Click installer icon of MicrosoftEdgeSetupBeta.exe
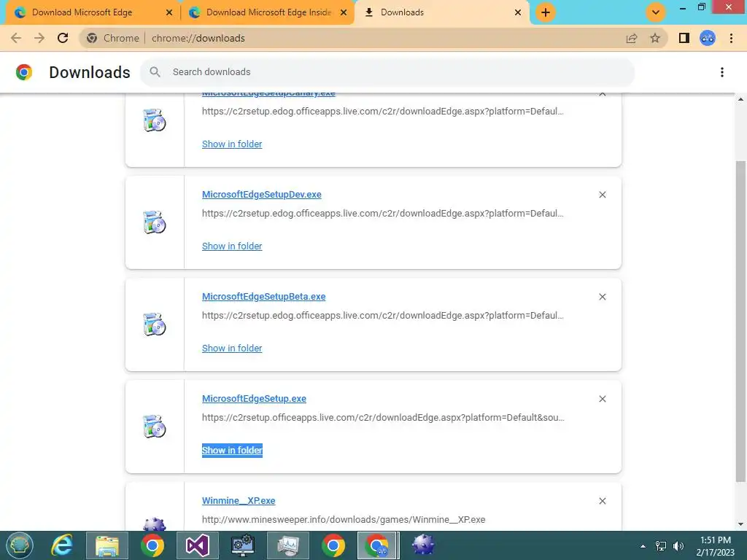The height and width of the screenshot is (560, 747). 155,324
